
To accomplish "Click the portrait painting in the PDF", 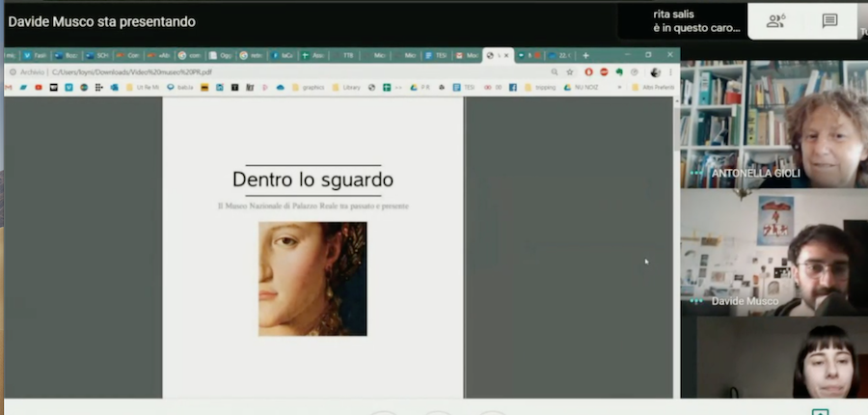I will 312,279.
